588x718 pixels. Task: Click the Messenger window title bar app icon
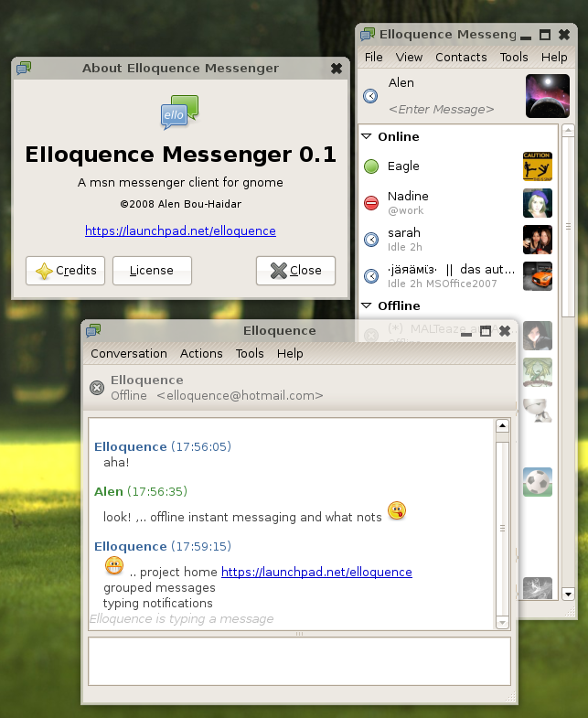point(368,35)
